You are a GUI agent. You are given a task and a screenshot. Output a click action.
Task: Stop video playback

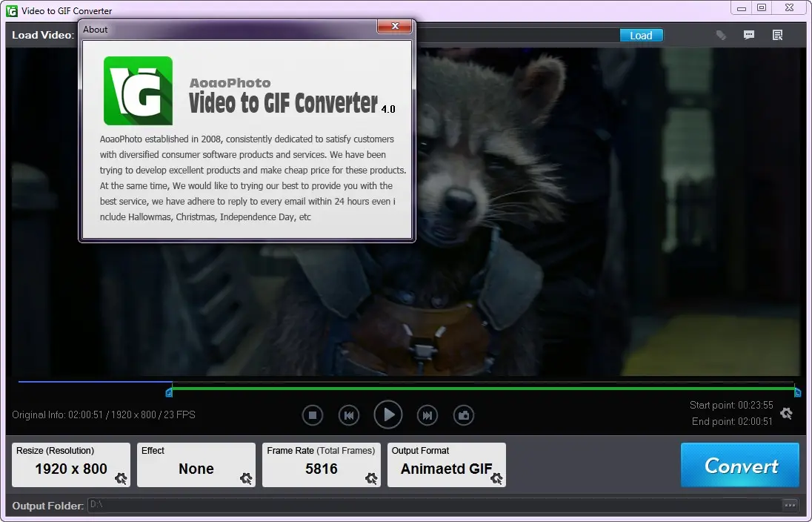click(x=312, y=415)
